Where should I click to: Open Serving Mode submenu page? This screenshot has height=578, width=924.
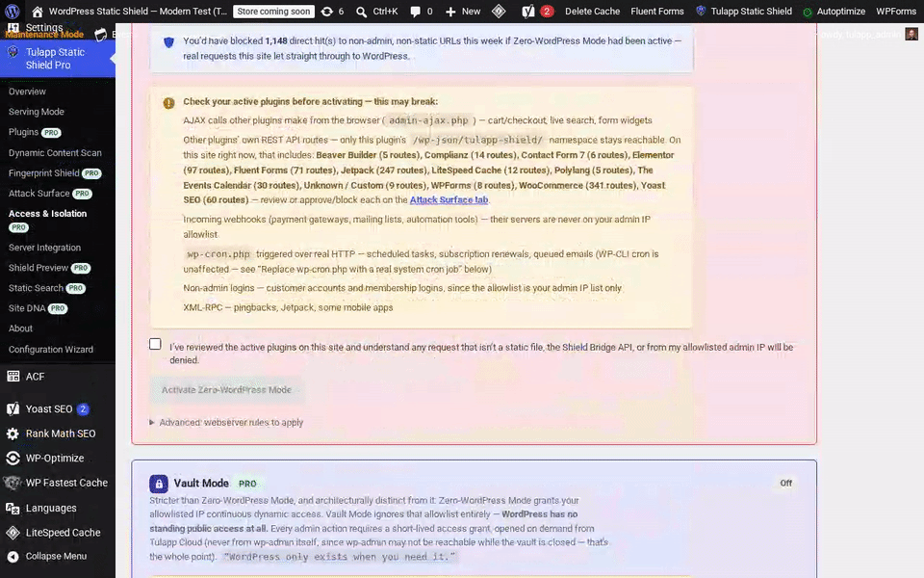[x=37, y=112]
